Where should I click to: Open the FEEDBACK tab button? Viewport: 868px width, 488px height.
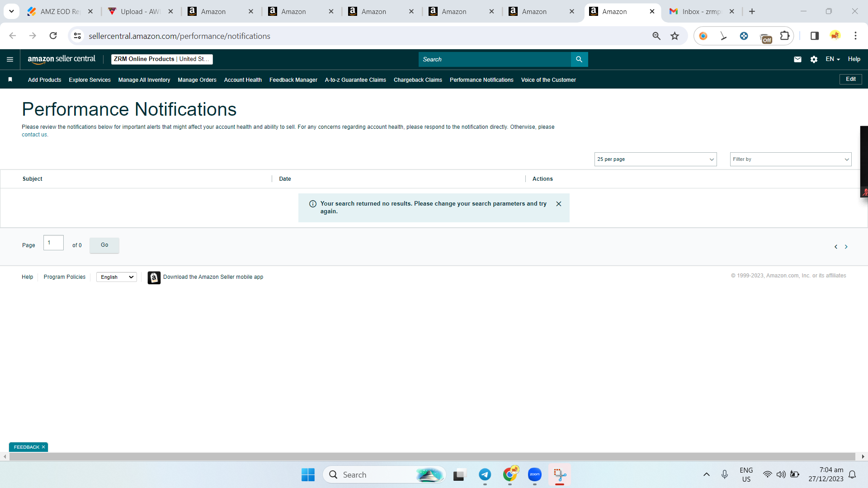coord(27,447)
